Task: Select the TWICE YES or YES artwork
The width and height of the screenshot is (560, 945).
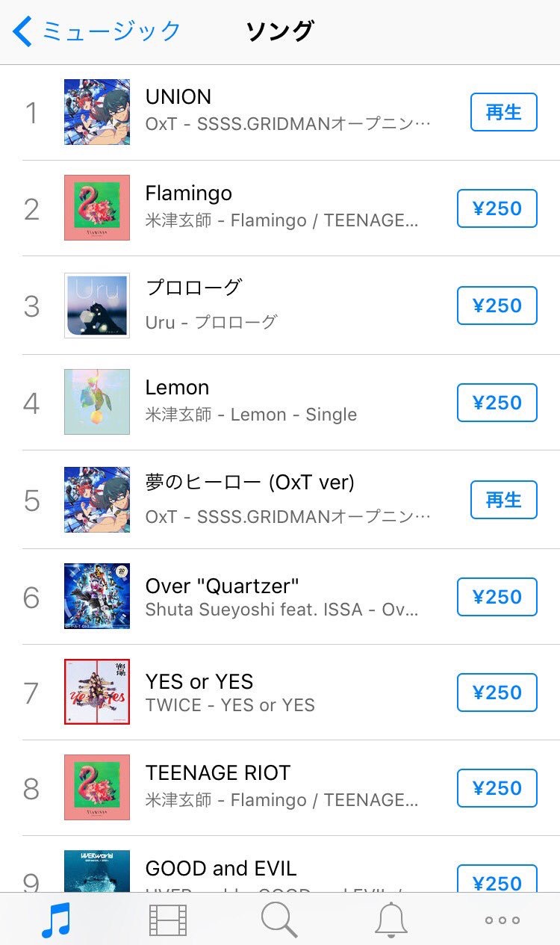Action: pos(97,692)
